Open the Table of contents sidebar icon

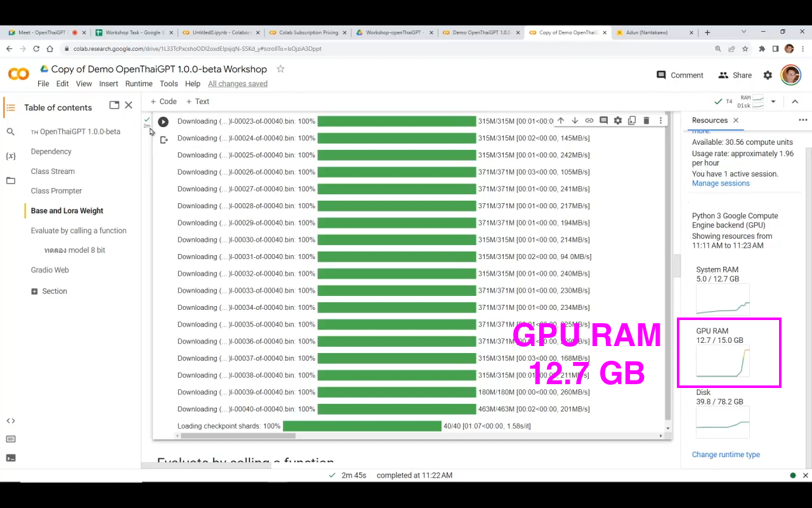[10, 107]
